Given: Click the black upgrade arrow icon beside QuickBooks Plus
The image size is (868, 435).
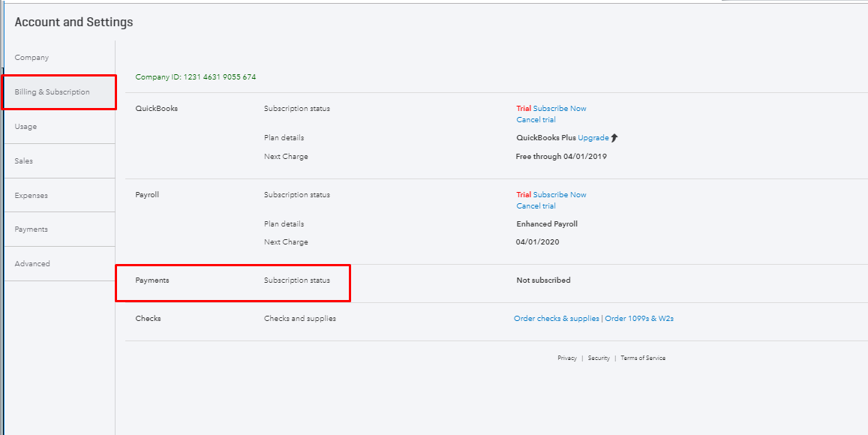Looking at the screenshot, I should point(614,137).
